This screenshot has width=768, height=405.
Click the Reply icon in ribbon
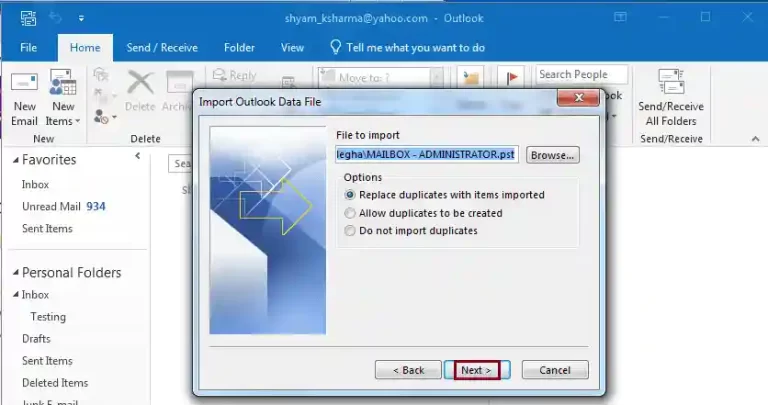(x=219, y=74)
